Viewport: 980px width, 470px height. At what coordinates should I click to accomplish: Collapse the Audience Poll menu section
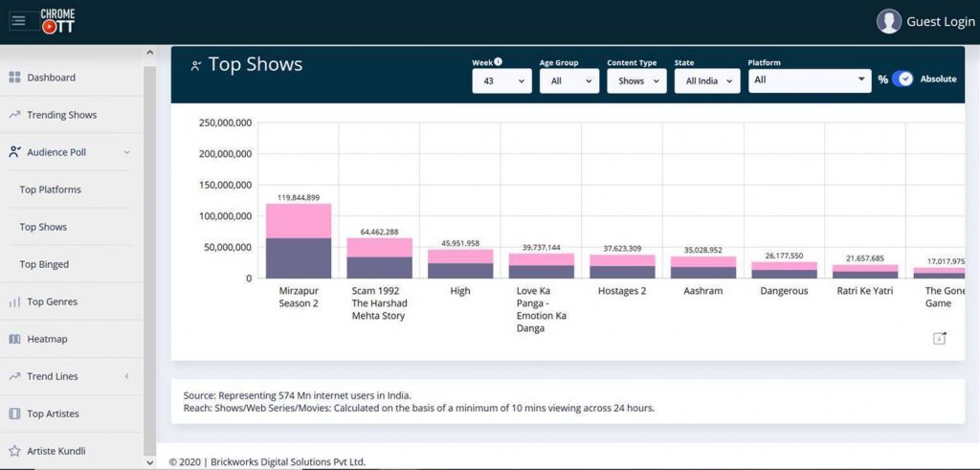pos(126,152)
